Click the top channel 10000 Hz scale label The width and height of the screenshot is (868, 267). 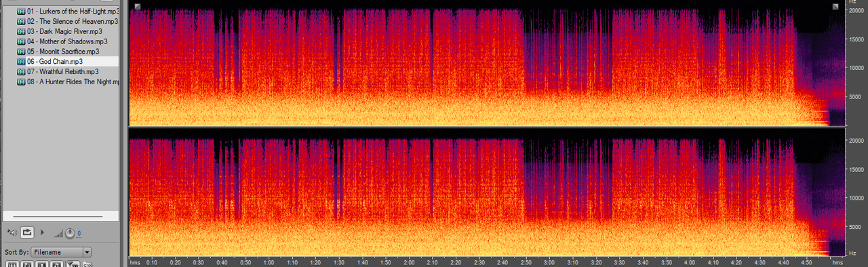[x=857, y=68]
